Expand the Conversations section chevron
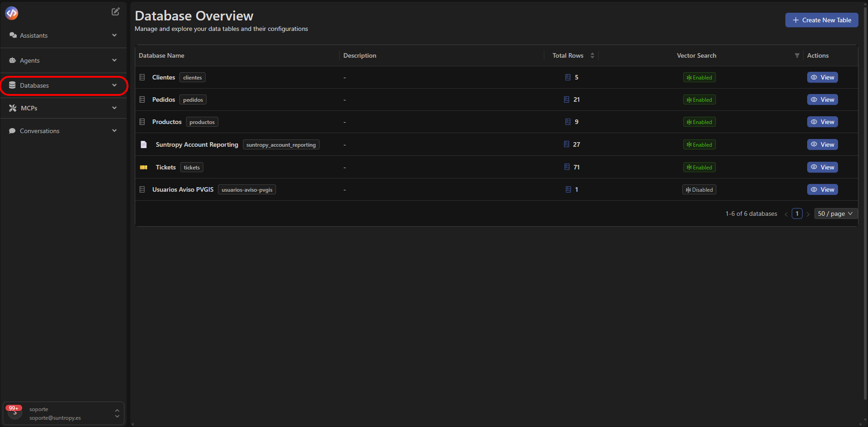The width and height of the screenshot is (868, 427). coord(114,131)
